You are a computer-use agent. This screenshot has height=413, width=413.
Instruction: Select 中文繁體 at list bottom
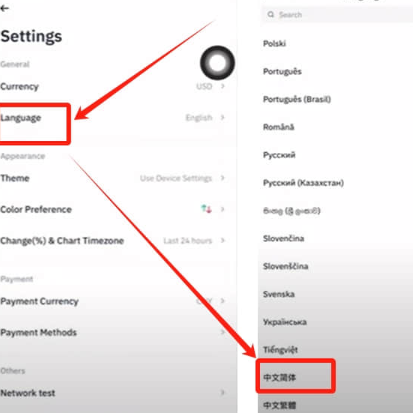280,405
